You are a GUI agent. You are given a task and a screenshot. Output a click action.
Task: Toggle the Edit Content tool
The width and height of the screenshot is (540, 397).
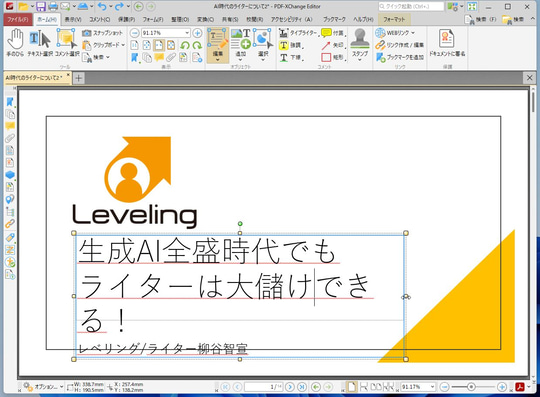[218, 45]
